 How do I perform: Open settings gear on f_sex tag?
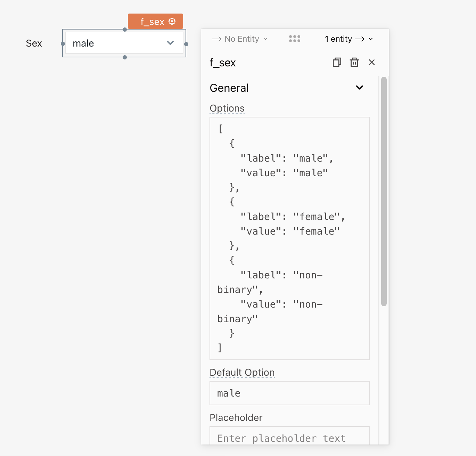click(x=172, y=22)
